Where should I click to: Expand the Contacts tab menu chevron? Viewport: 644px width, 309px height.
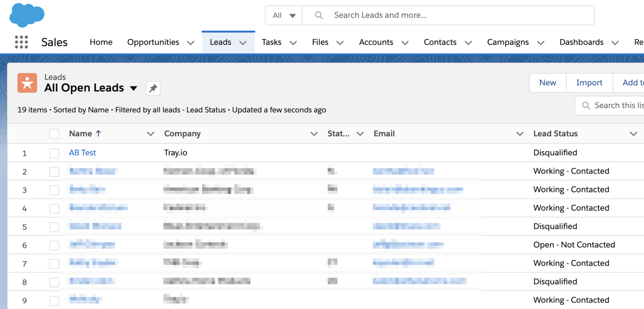(468, 43)
